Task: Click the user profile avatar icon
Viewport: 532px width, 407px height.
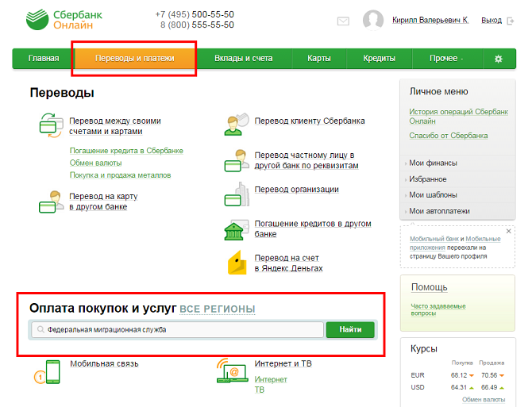Action: 373,21
